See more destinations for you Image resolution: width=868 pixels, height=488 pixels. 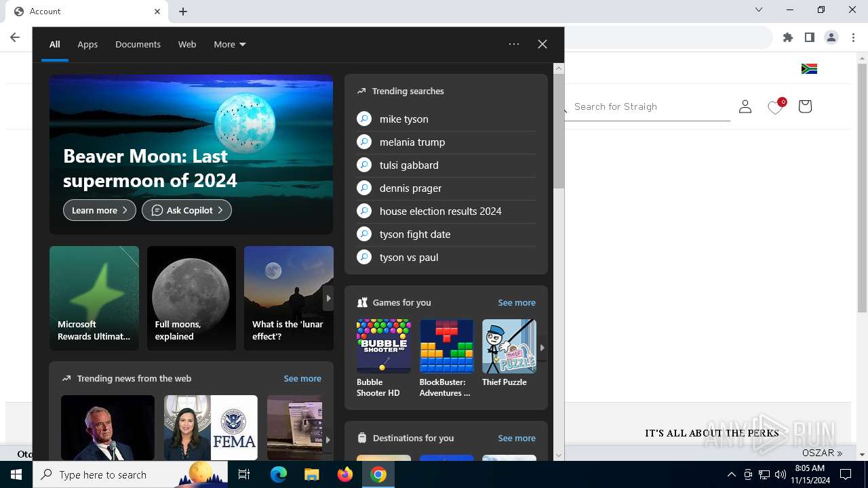(x=517, y=438)
